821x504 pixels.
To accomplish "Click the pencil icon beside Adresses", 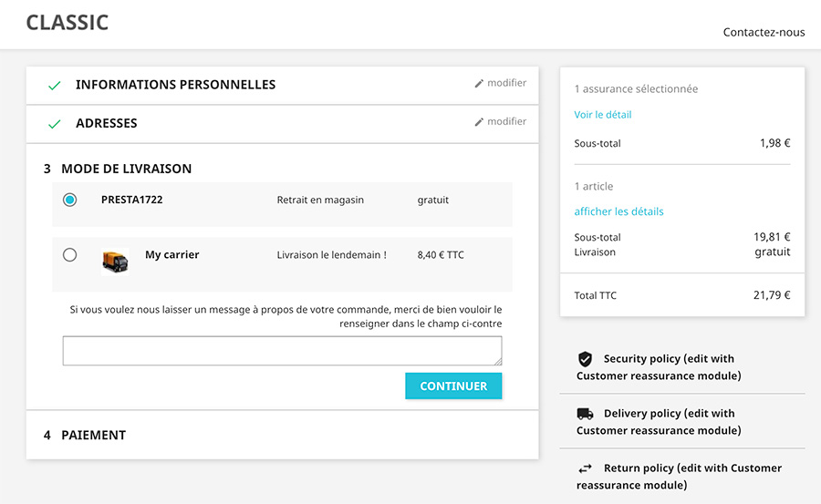I will pos(479,122).
